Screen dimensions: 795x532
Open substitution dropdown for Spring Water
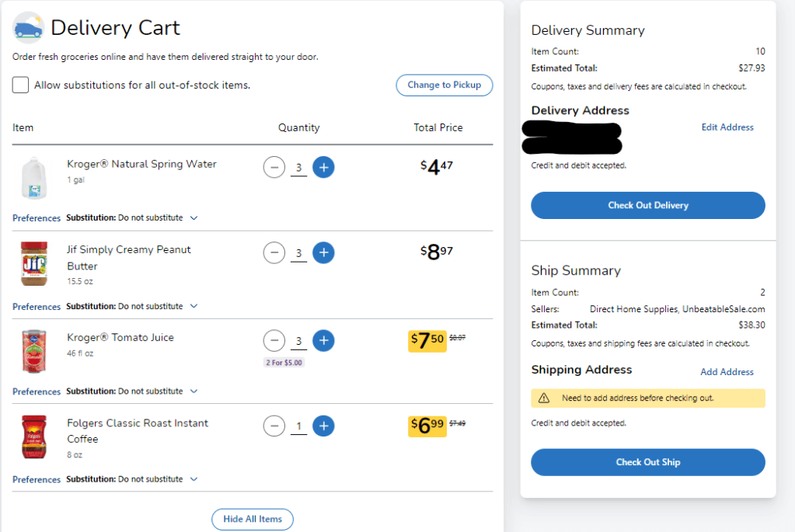(x=193, y=217)
